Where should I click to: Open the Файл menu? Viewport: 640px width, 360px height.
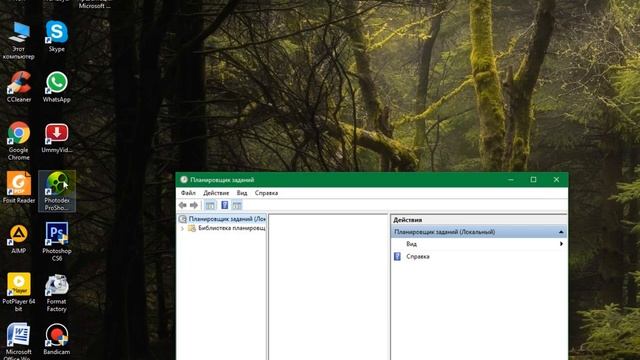point(188,193)
